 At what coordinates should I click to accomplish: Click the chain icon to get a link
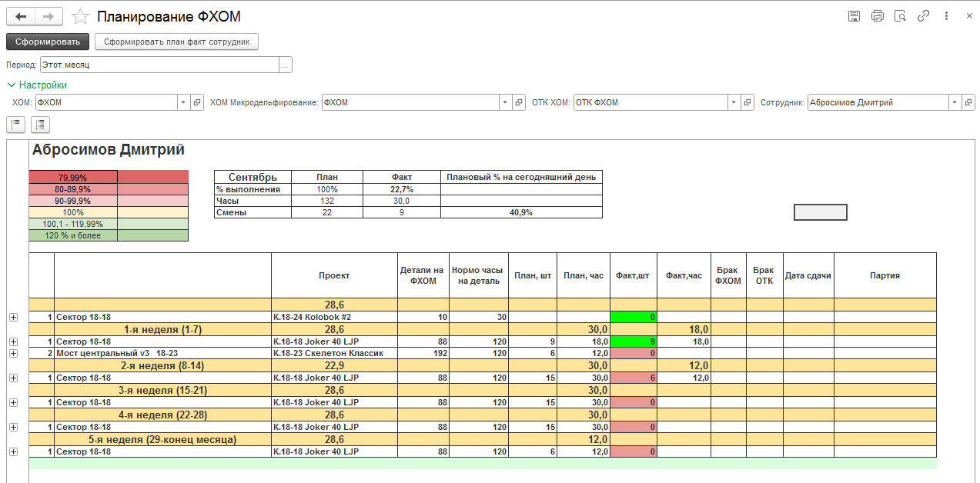[923, 16]
